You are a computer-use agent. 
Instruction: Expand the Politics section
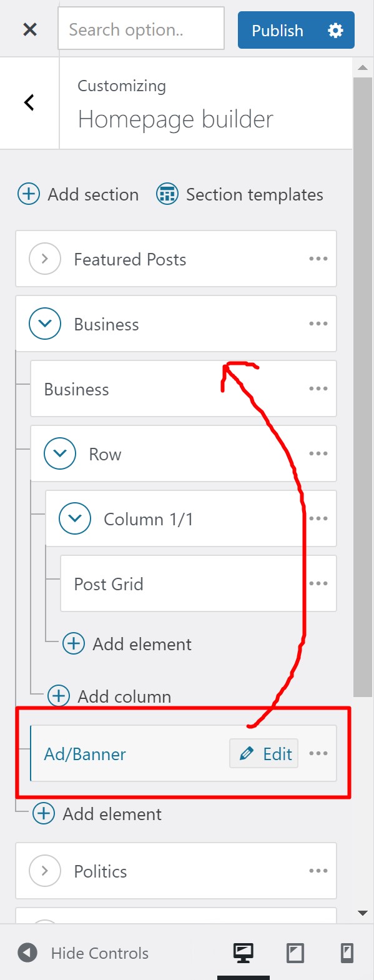[45, 871]
